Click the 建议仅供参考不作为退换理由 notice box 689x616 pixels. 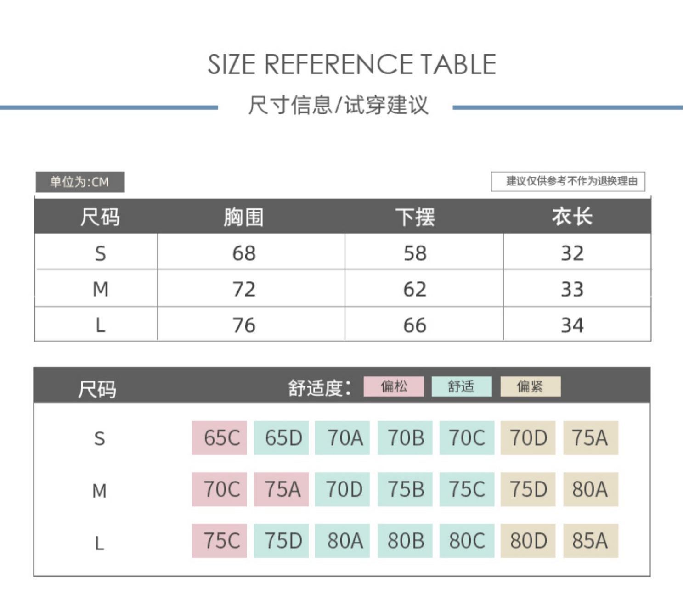[568, 181]
